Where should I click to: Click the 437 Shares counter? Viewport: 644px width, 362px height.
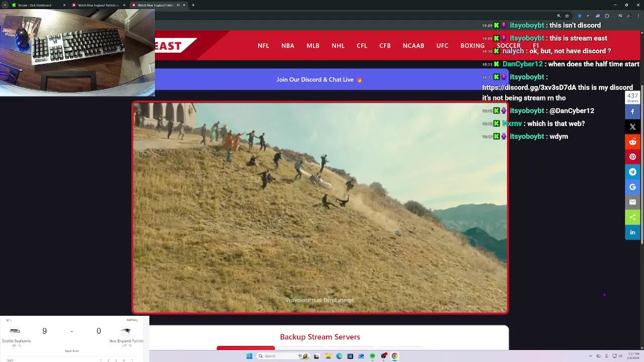tap(632, 98)
